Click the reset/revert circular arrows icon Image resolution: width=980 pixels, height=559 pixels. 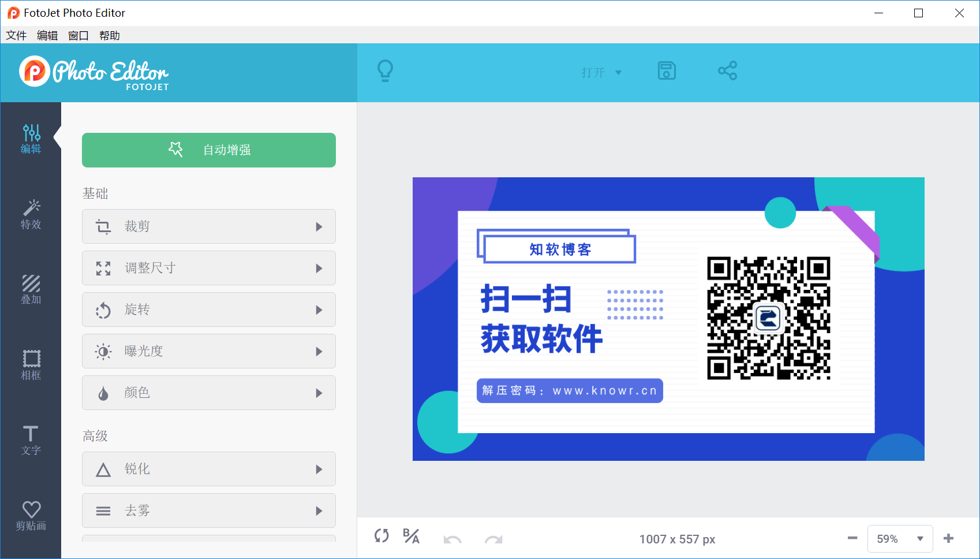pyautogui.click(x=381, y=536)
